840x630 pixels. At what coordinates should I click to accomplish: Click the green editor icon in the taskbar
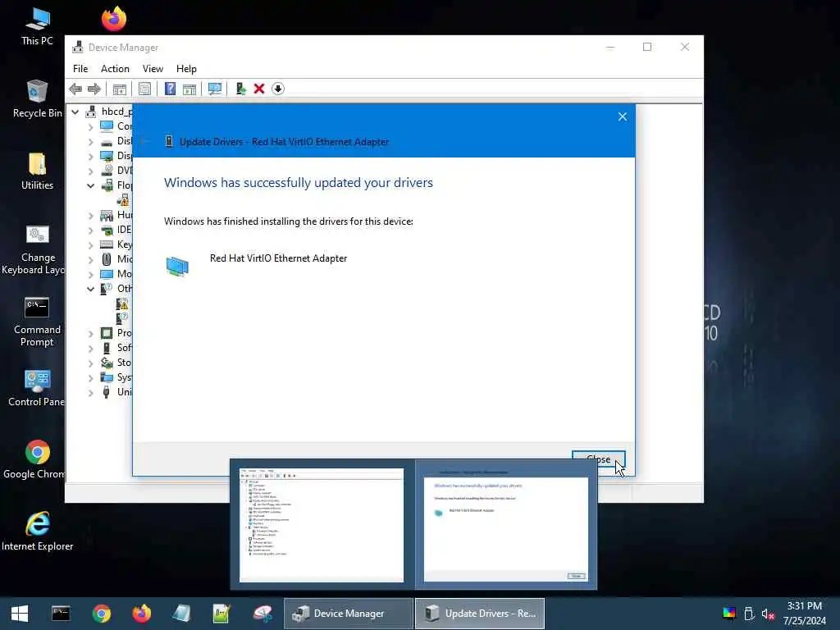point(221,614)
